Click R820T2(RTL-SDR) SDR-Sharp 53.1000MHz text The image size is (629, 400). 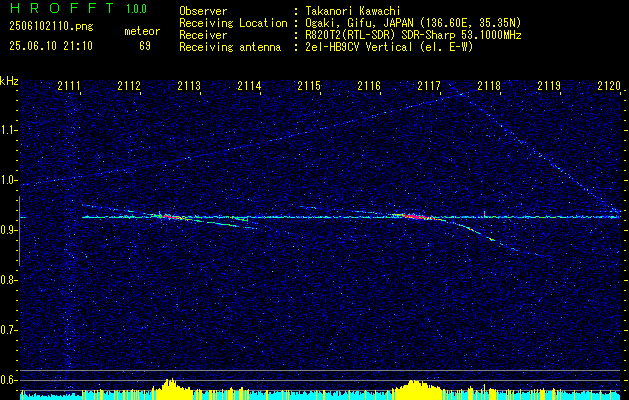413,35
